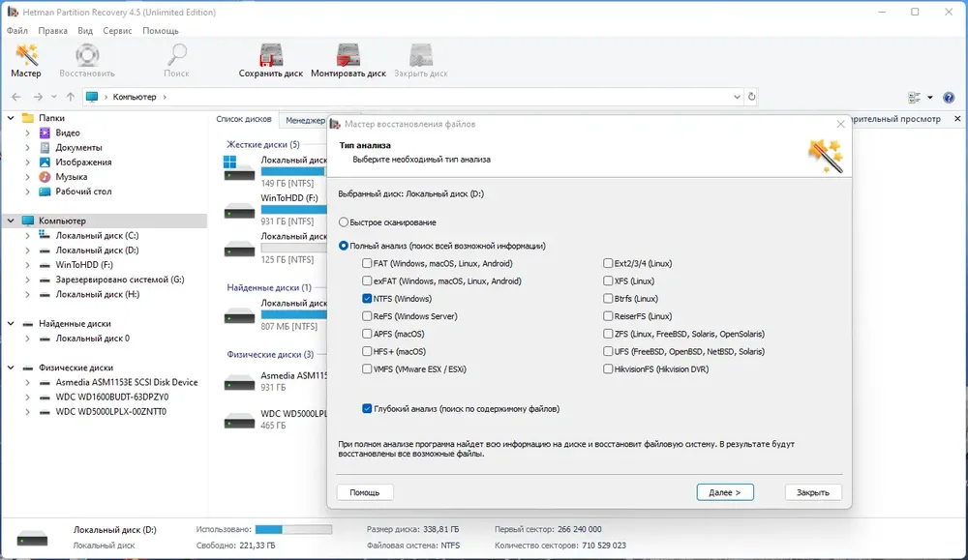Select the 807 МБ found disk icon
Image resolution: width=968 pixels, height=560 pixels.
tap(239, 315)
